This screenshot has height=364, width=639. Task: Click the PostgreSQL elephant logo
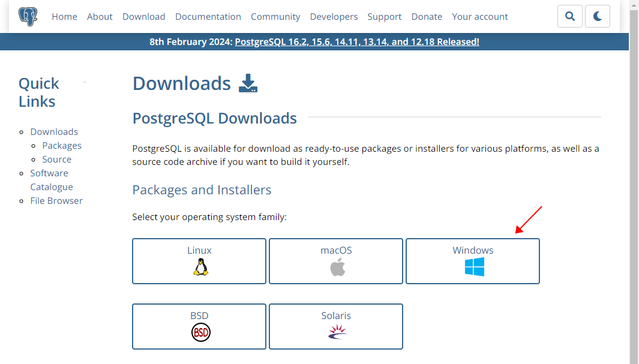click(28, 17)
